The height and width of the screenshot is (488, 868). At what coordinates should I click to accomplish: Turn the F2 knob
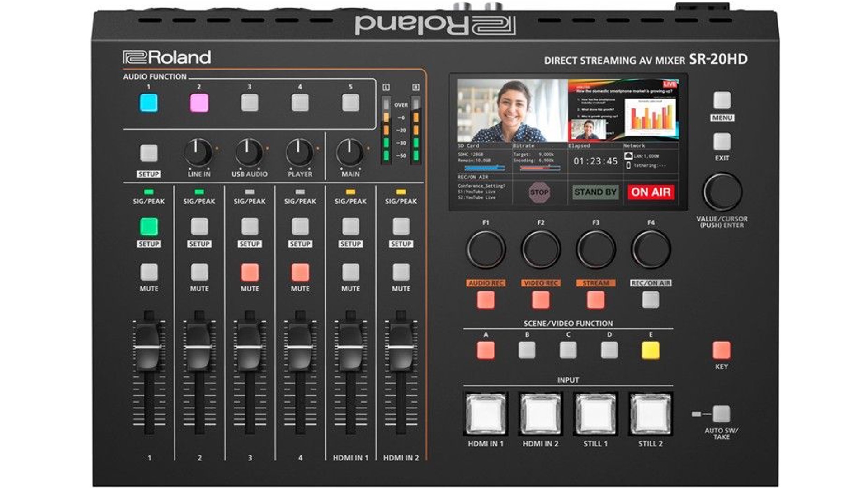541,249
